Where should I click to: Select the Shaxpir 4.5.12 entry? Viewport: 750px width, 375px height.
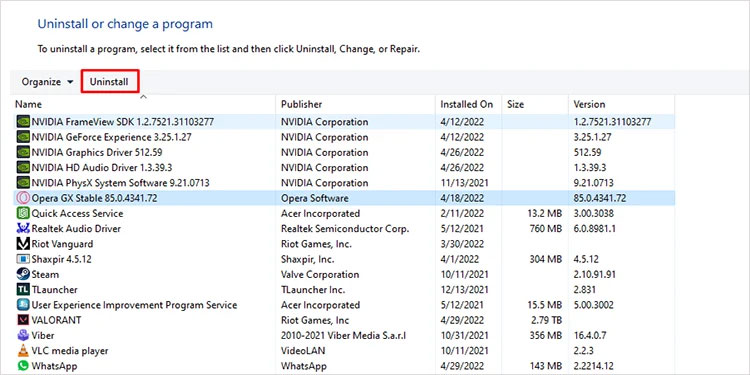pyautogui.click(x=344, y=259)
